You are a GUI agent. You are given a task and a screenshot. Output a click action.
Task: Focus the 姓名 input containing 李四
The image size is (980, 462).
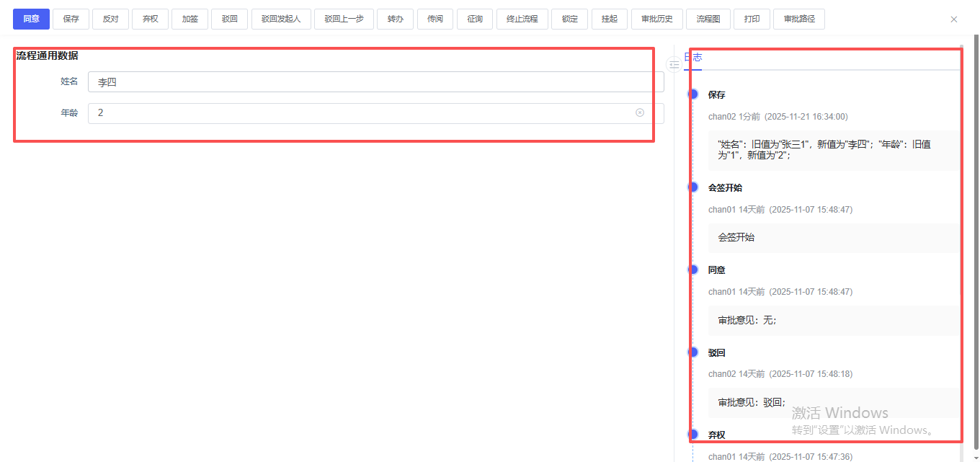click(375, 81)
